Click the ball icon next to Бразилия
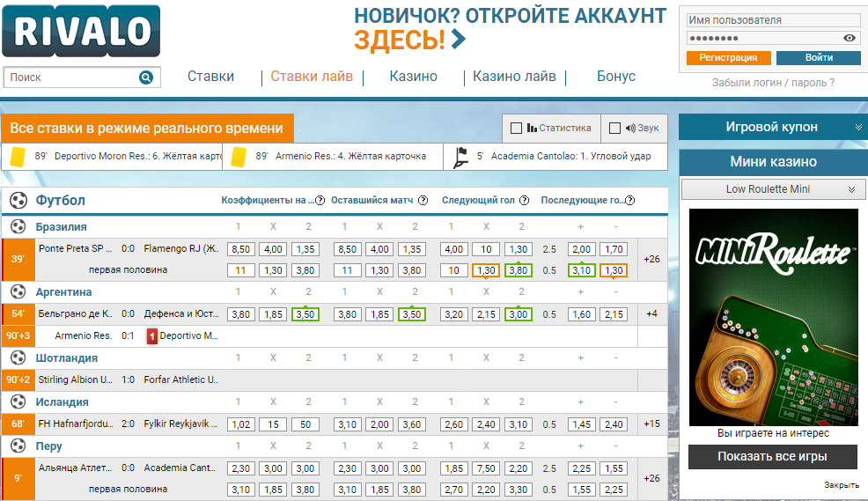 [x=18, y=226]
